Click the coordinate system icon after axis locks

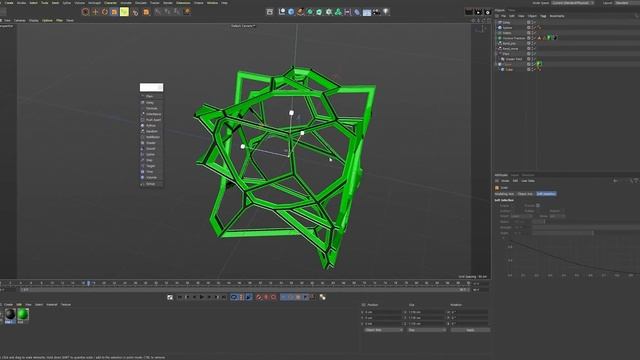(x=187, y=12)
